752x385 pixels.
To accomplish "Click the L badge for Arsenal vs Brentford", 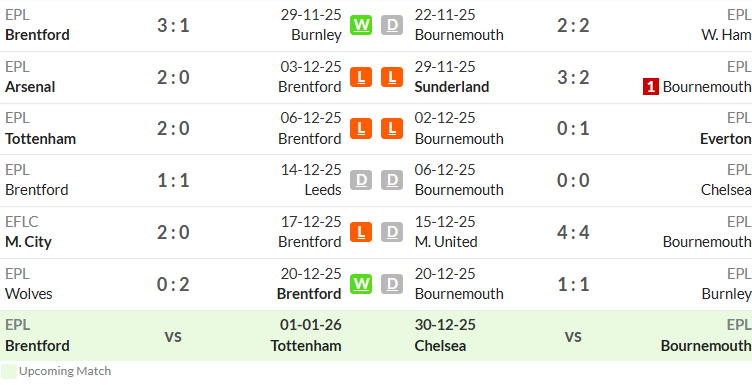I will 361,77.
